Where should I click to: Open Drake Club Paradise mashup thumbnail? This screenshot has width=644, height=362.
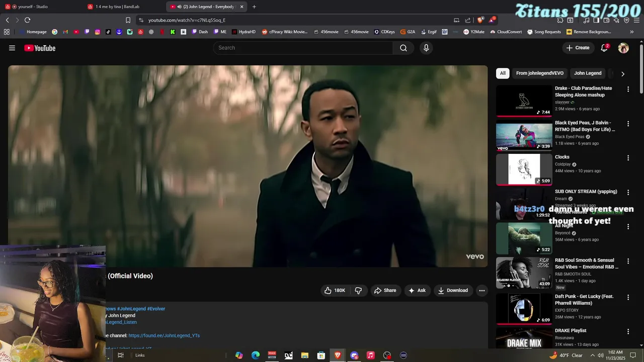point(524,101)
